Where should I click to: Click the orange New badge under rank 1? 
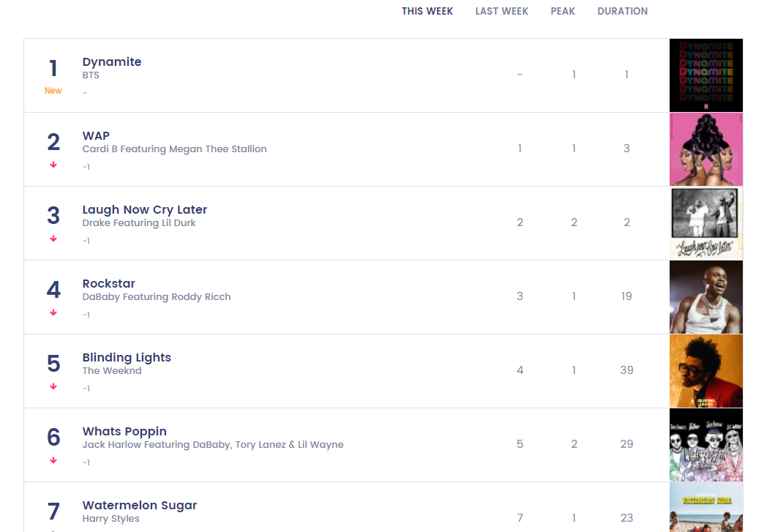pyautogui.click(x=53, y=91)
